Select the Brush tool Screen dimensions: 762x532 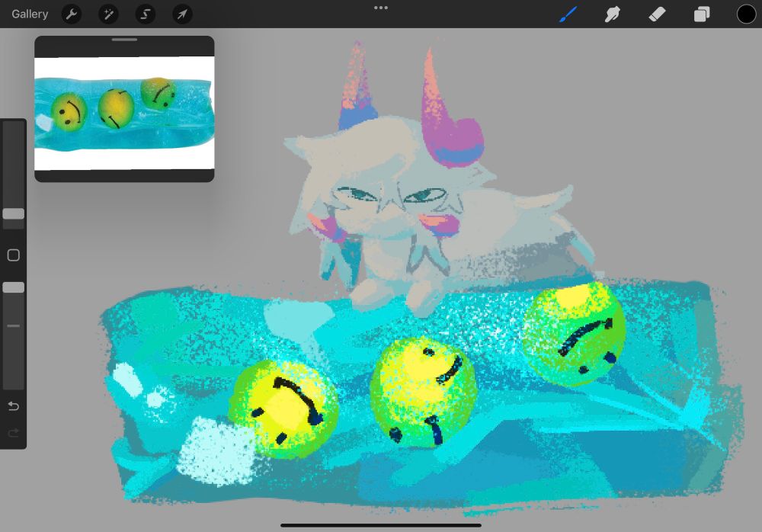click(x=568, y=14)
